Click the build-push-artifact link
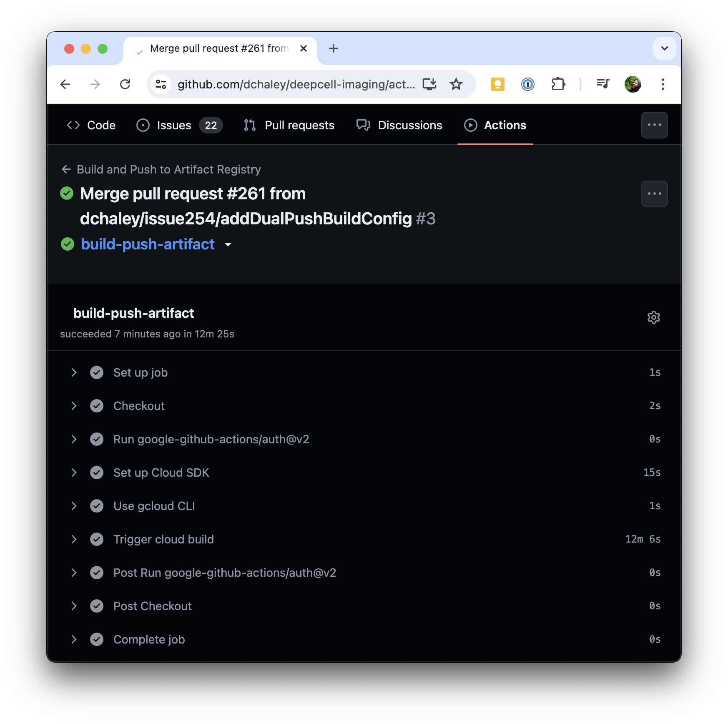This screenshot has width=728, height=724. pos(148,244)
